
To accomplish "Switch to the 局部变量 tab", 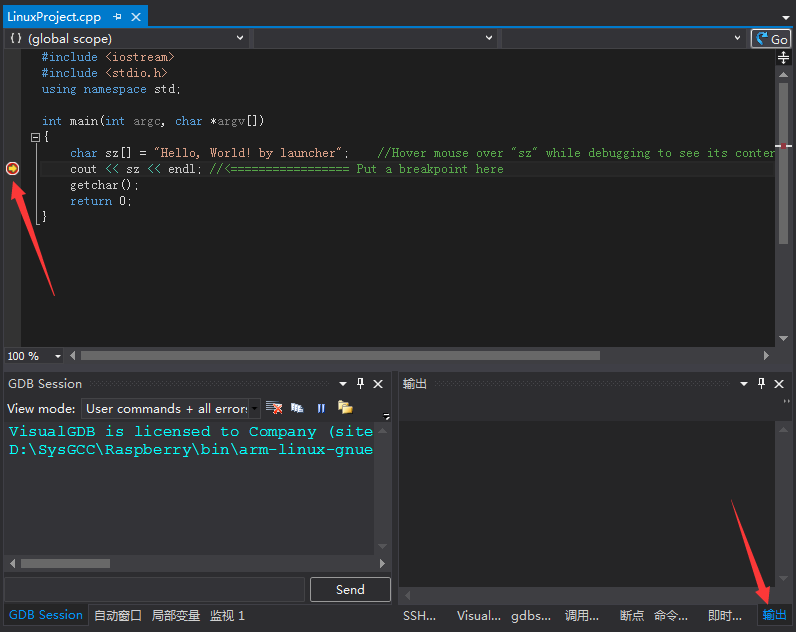I will coord(176,616).
